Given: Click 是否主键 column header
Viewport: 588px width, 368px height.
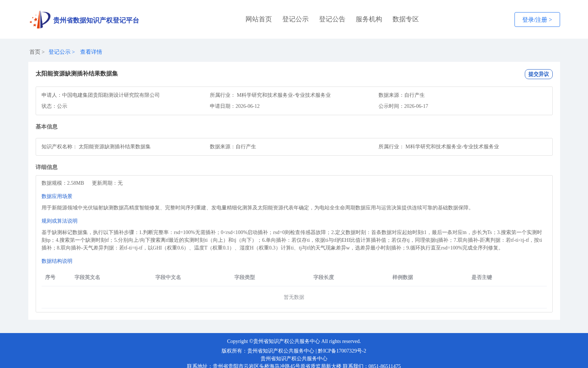Looking at the screenshot, I should tap(482, 277).
